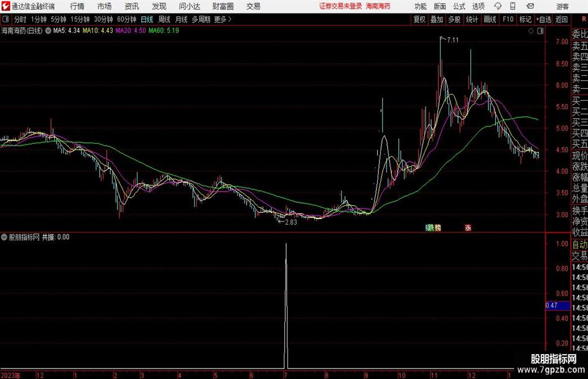Click the 股朋指标网 indicator name
Screen dimensions: 588x379
[24, 237]
